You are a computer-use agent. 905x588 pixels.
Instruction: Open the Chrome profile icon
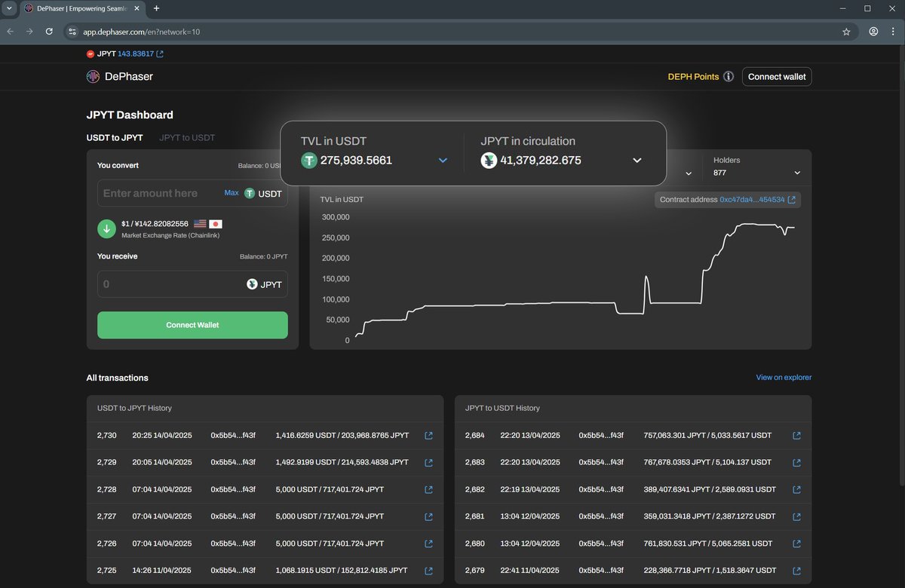coord(873,32)
